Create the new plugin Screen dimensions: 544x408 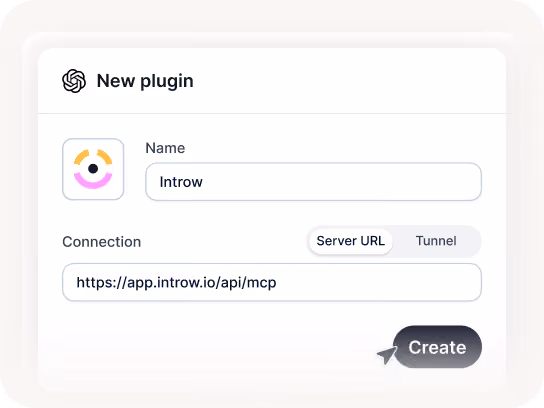(437, 347)
